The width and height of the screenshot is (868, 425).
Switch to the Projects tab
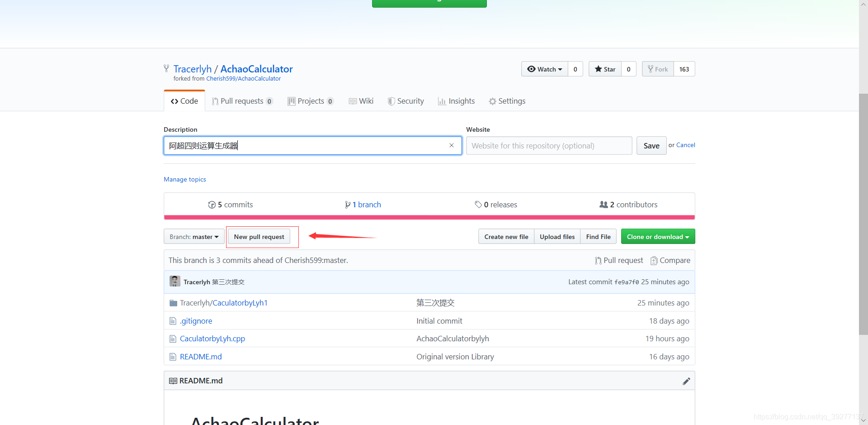(x=311, y=101)
